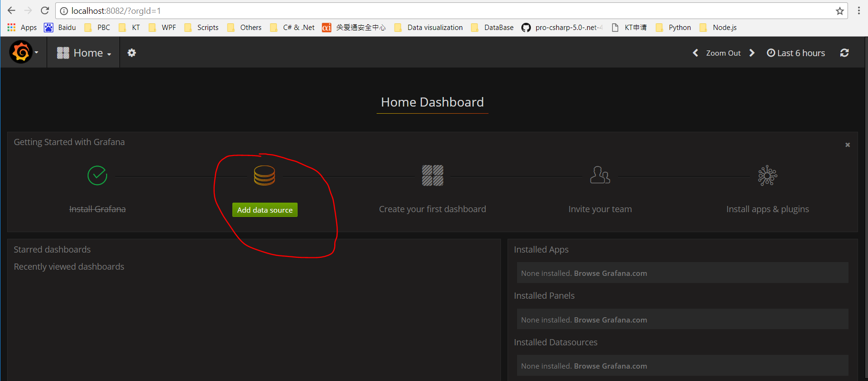Image resolution: width=868 pixels, height=381 pixels.
Task: Click the orange database data source icon
Action: coord(264,176)
